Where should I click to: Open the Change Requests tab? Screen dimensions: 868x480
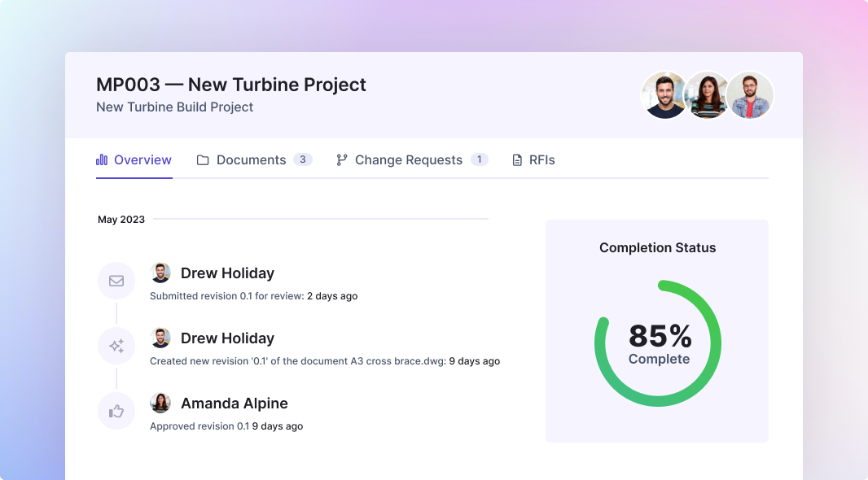[x=408, y=160]
